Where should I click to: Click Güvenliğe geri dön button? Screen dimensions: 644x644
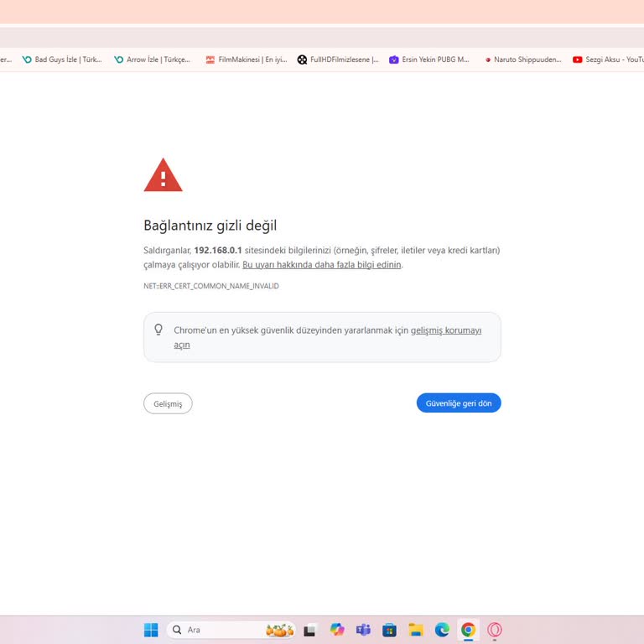coord(459,402)
